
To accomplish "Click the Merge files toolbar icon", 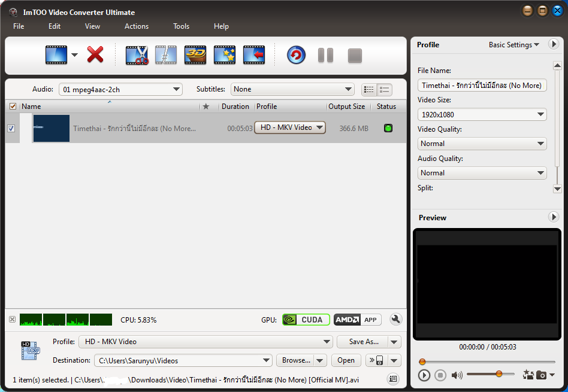I will [x=166, y=55].
